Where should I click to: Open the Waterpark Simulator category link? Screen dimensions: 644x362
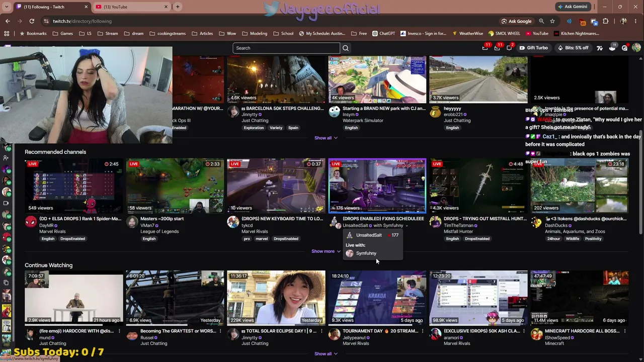coord(363,121)
